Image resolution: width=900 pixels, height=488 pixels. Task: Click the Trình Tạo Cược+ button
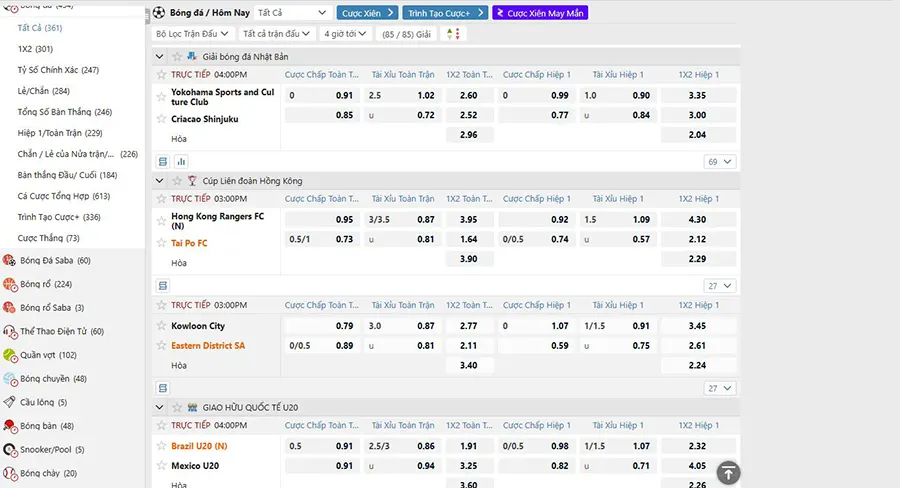pos(445,13)
